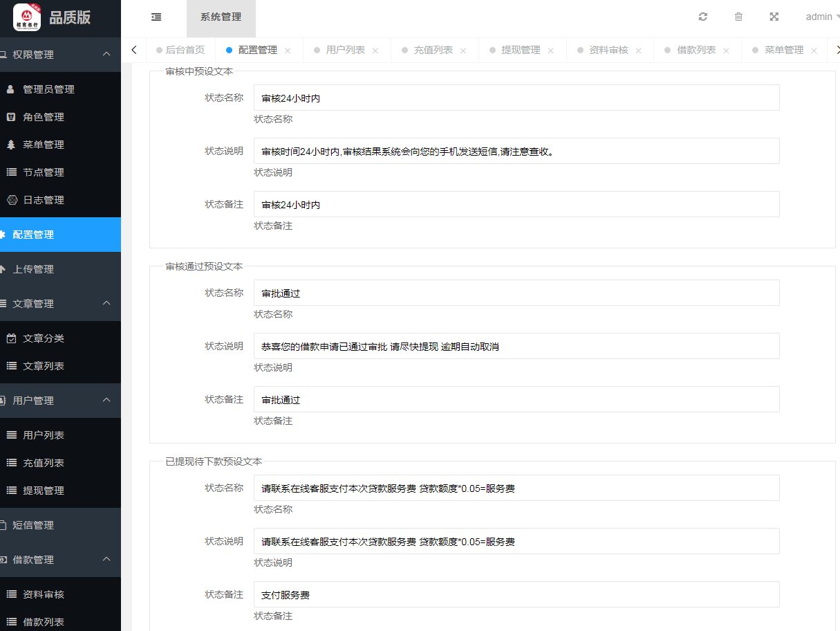Viewport: 840px width, 631px height.
Task: Click the trash bin icon in header
Action: click(738, 17)
